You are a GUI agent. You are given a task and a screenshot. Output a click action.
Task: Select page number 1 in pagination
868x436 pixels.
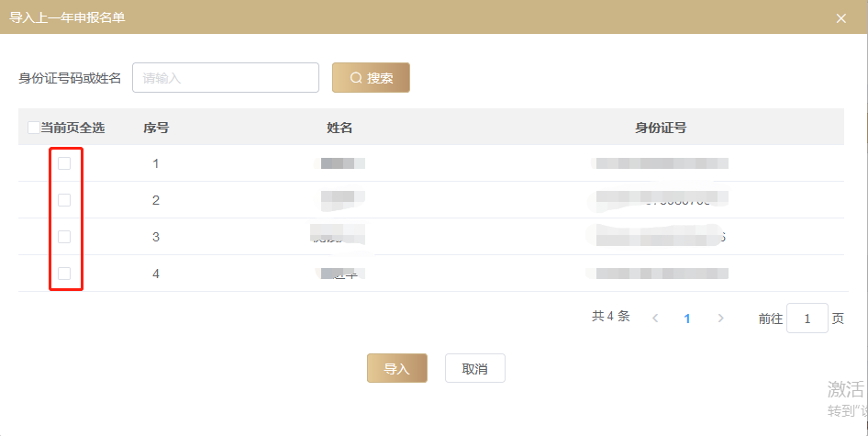pos(687,319)
